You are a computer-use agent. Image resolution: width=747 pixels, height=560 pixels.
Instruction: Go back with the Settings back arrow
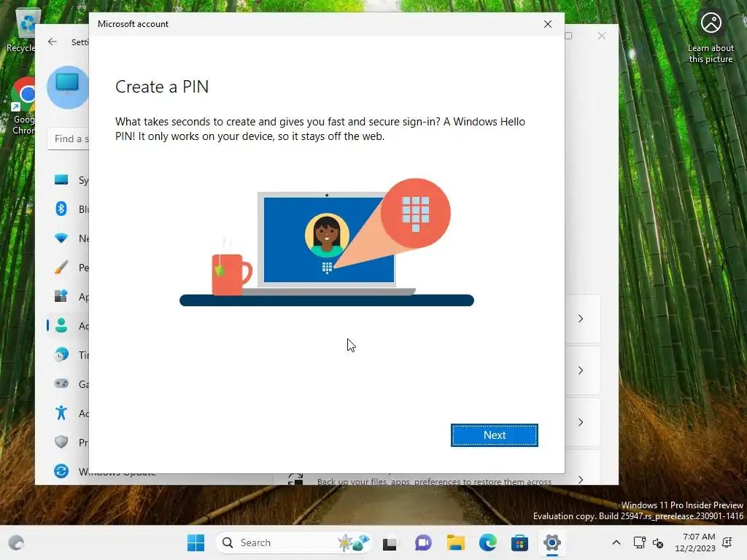click(x=53, y=42)
